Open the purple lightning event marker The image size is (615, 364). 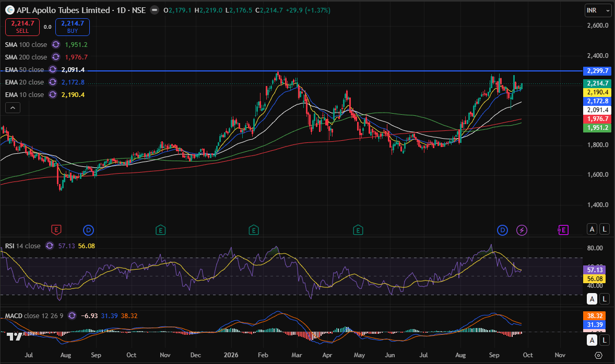click(522, 230)
